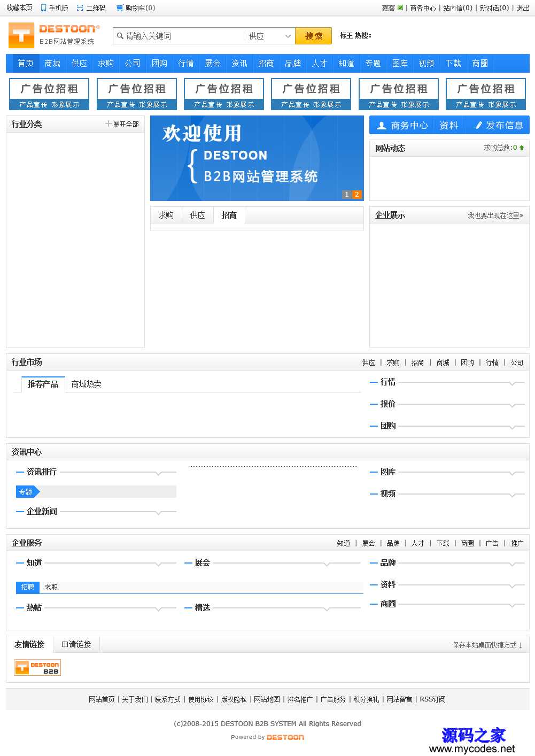Click the 资料 button in the blue panel

click(449, 126)
